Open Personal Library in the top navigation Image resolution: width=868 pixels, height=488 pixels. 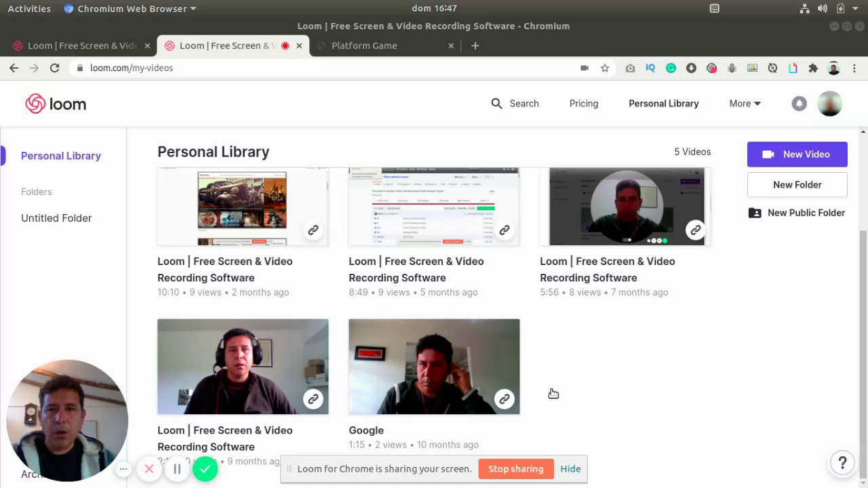pos(663,104)
